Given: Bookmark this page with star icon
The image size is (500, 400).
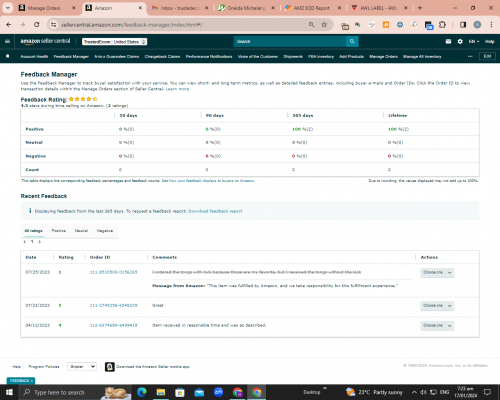Looking at the screenshot, I should click(x=324, y=25).
